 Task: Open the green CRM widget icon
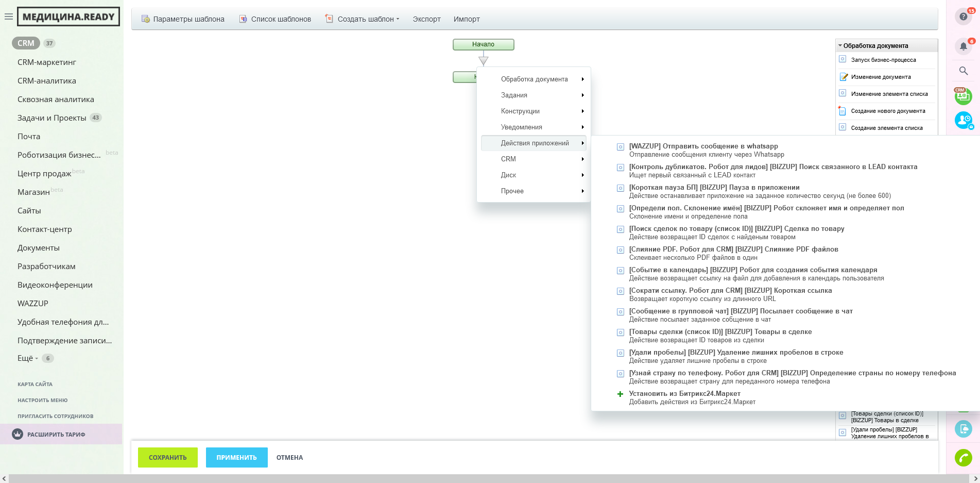click(963, 96)
